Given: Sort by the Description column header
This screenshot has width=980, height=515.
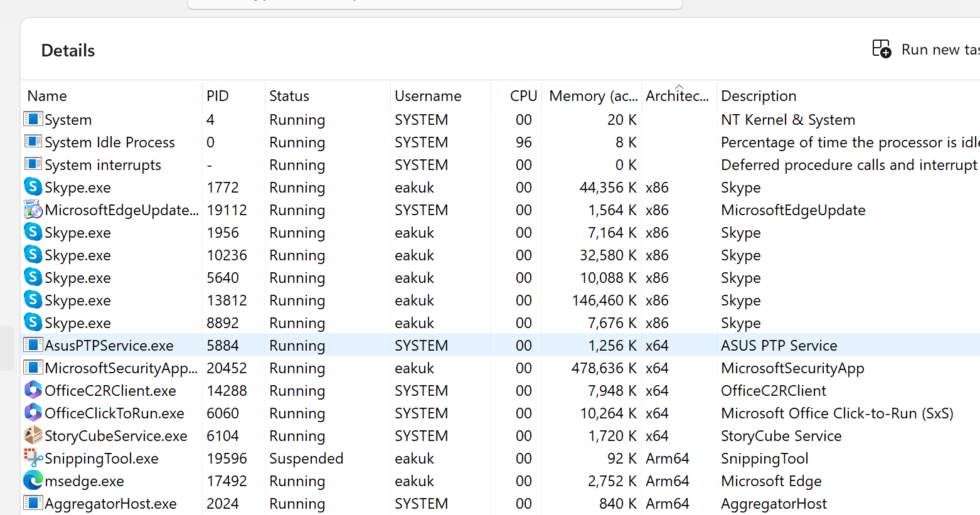Looking at the screenshot, I should click(x=759, y=96).
